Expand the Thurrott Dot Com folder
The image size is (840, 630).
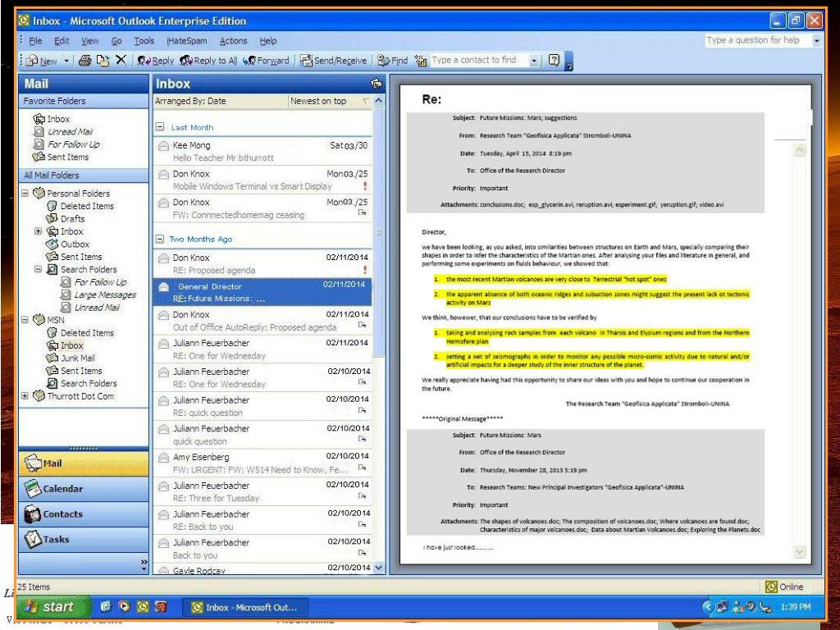point(25,396)
